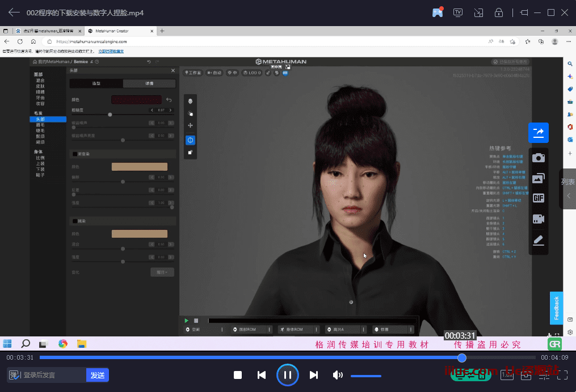Screen dimensions: 576x392
Task: Open the LOD 0 quality dropdown
Action: pos(251,73)
